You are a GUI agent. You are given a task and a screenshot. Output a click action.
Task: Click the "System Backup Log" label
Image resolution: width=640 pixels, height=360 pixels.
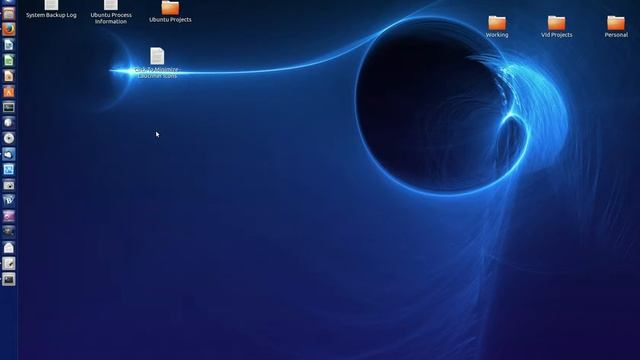click(x=51, y=15)
